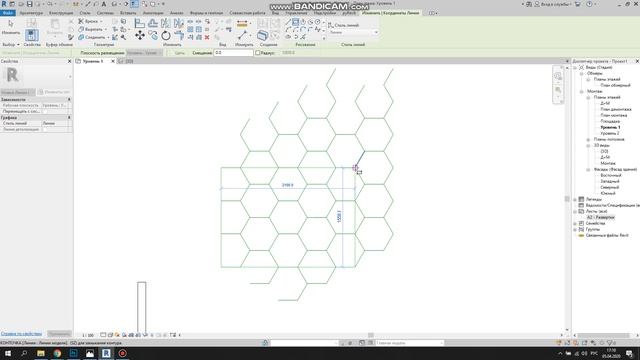Viewport: 640px width, 360px height.
Task: Click the Apply button in Properties
Action: [x=59, y=334]
